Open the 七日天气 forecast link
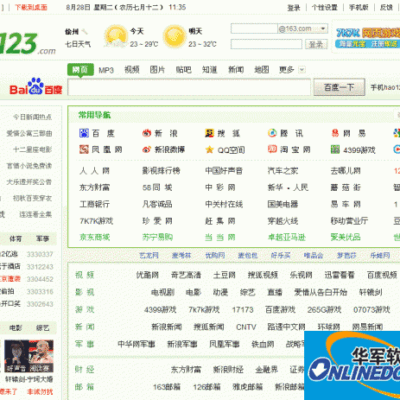 click(x=78, y=44)
